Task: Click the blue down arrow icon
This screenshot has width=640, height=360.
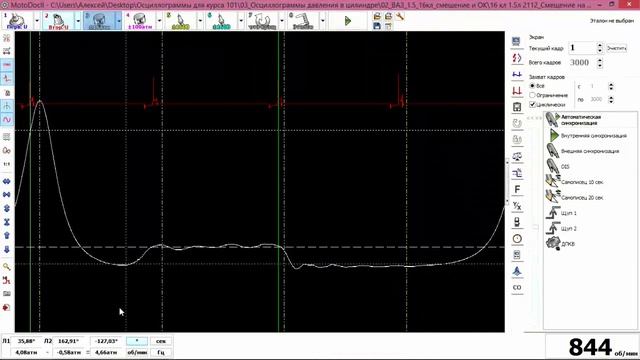Action: 7,249
